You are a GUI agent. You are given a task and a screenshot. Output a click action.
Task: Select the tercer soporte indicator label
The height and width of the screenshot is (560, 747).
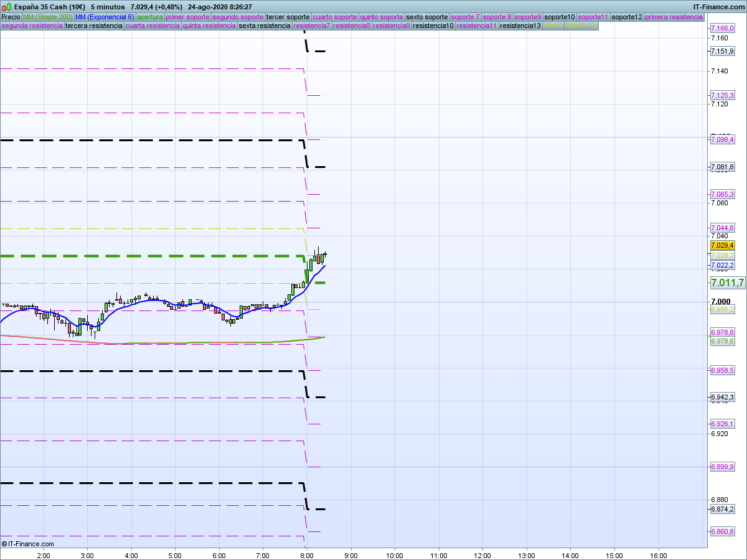tap(288, 17)
